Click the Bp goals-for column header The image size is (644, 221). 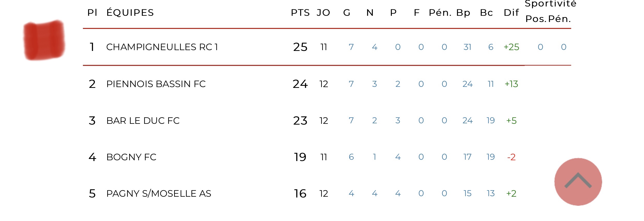tap(463, 13)
